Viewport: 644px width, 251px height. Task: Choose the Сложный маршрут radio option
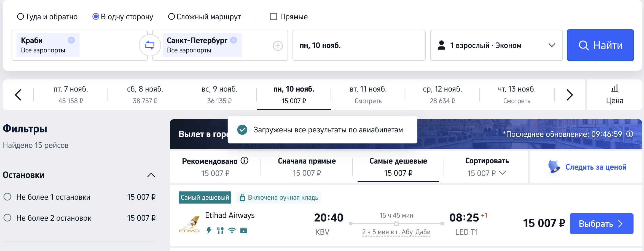[171, 17]
